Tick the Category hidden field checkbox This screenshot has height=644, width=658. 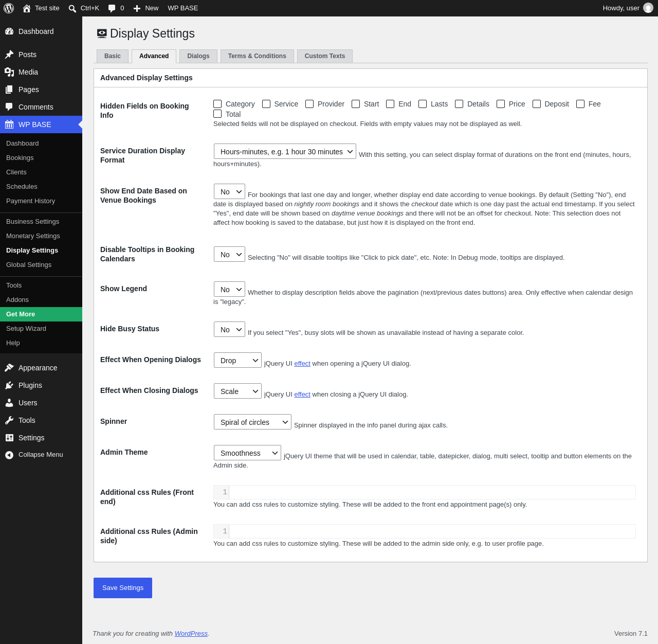tap(217, 104)
